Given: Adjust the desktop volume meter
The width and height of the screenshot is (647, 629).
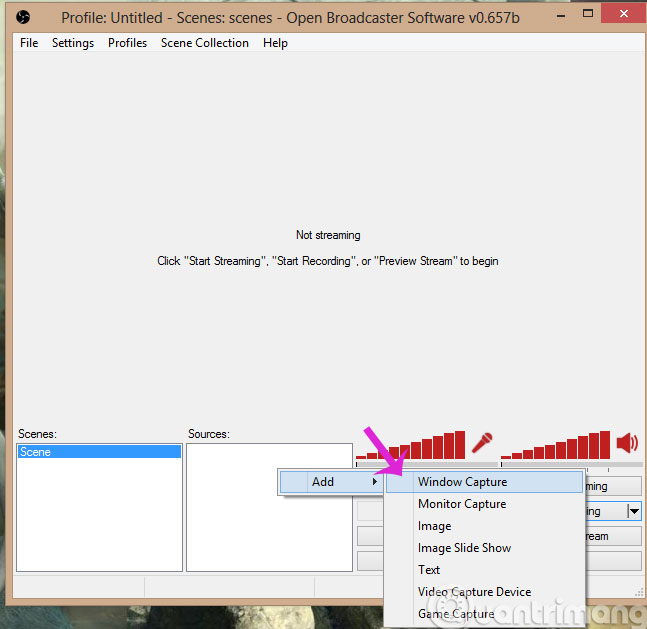Looking at the screenshot, I should (x=555, y=445).
